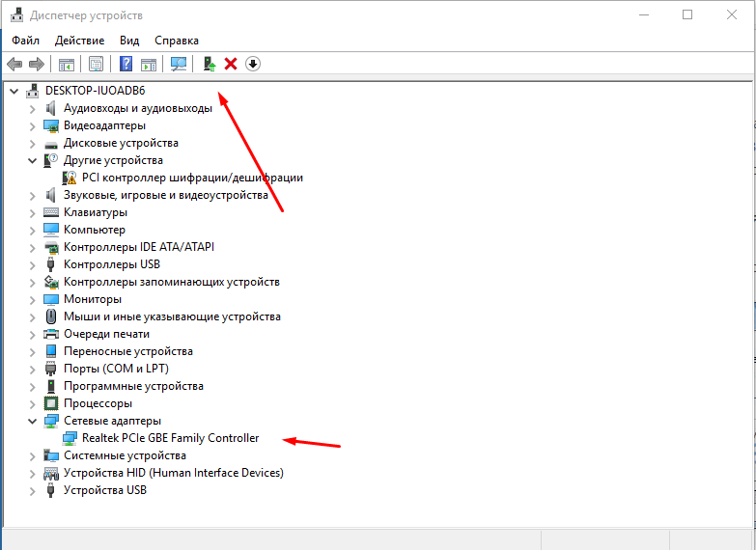Screen dimensions: 756x550
Task: Select the Клавиатуры label
Action: pyautogui.click(x=96, y=212)
